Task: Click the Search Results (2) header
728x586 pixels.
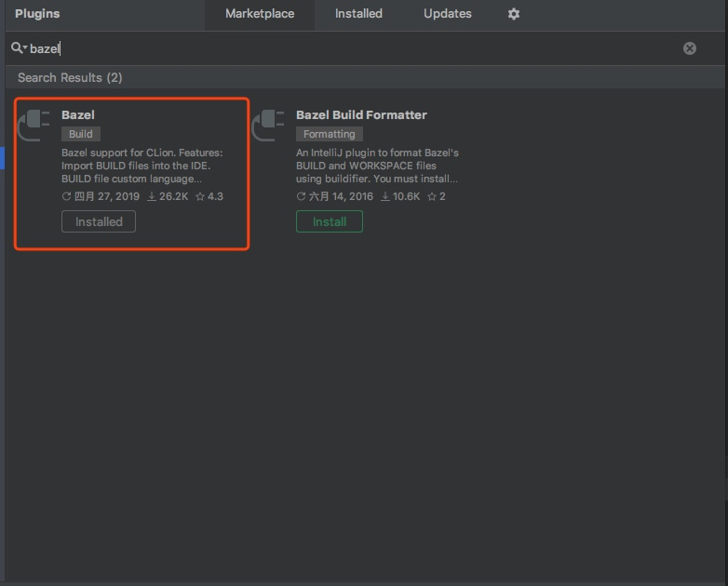Action: click(70, 77)
